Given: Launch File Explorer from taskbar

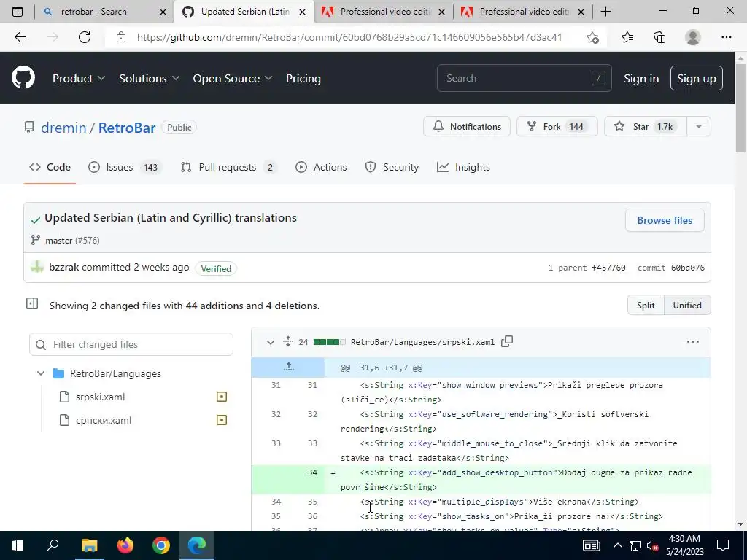Looking at the screenshot, I should [89, 545].
